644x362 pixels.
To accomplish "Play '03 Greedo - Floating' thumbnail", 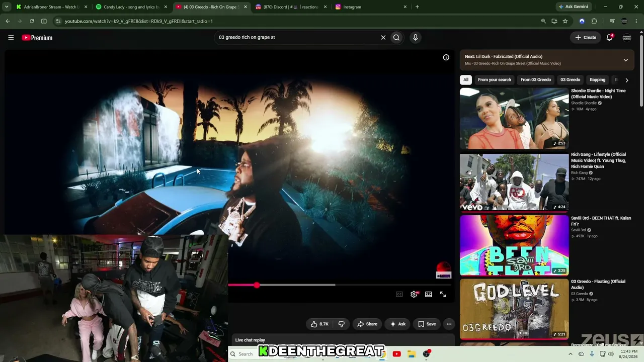I will (x=514, y=309).
